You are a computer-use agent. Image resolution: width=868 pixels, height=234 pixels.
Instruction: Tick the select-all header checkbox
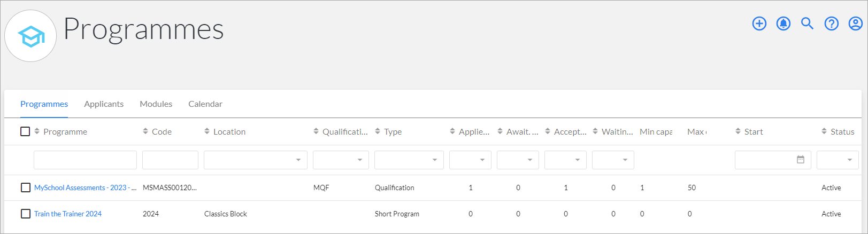click(25, 131)
